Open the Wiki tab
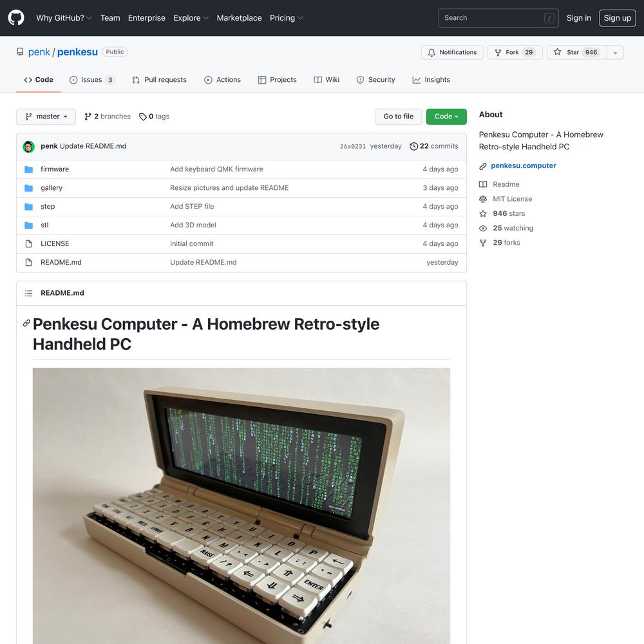The width and height of the screenshot is (644, 644). click(x=327, y=80)
